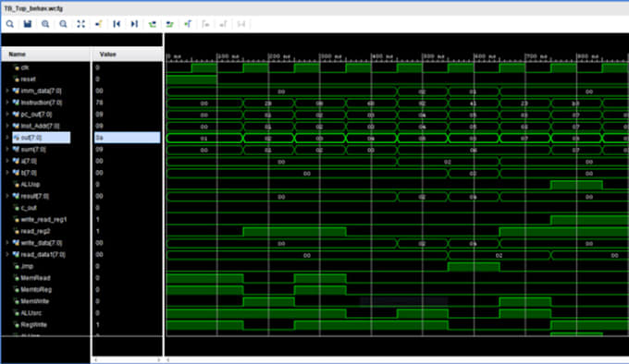Click the clk signal type icon

pyautogui.click(x=16, y=67)
